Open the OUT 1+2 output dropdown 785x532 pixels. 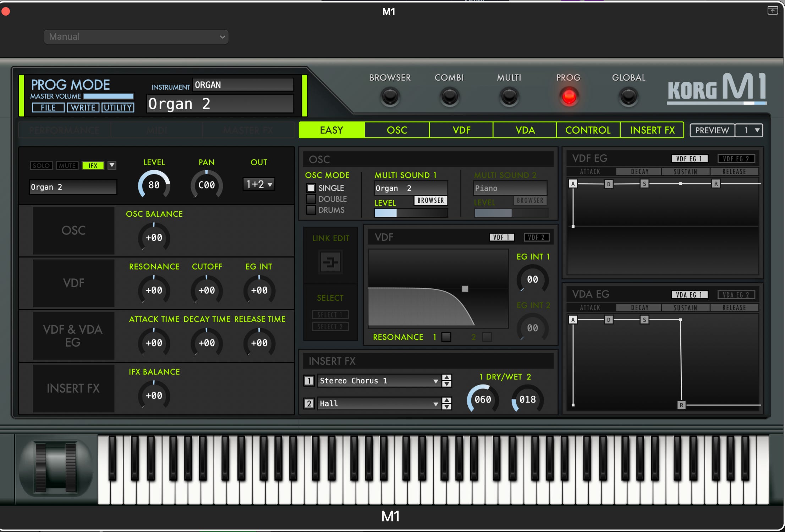click(x=259, y=184)
